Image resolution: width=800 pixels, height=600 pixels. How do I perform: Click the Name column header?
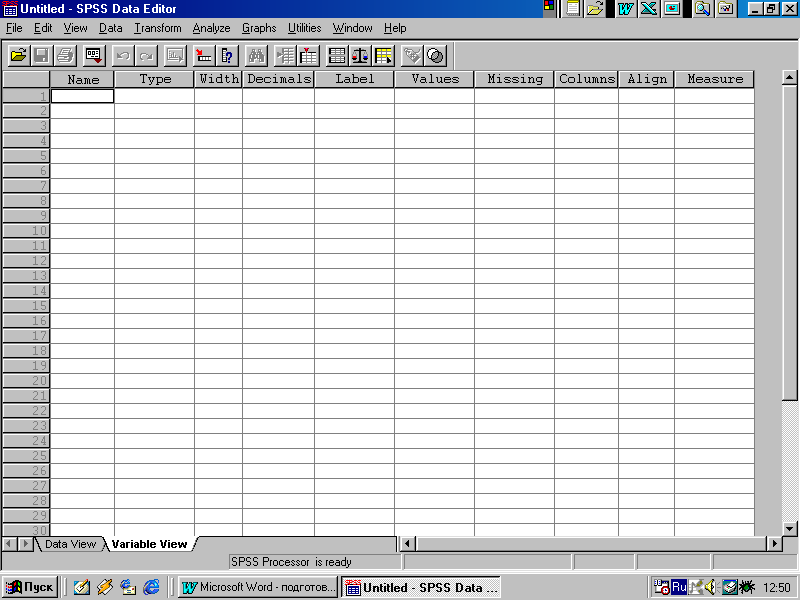(x=82, y=79)
